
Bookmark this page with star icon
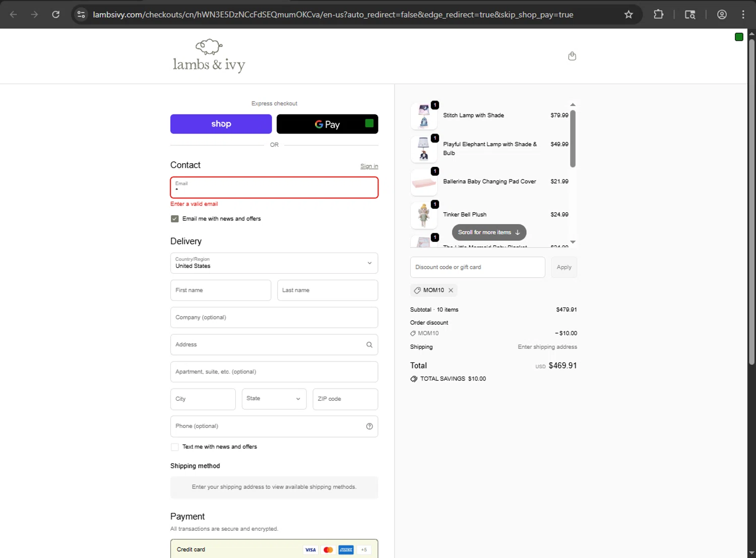(628, 15)
